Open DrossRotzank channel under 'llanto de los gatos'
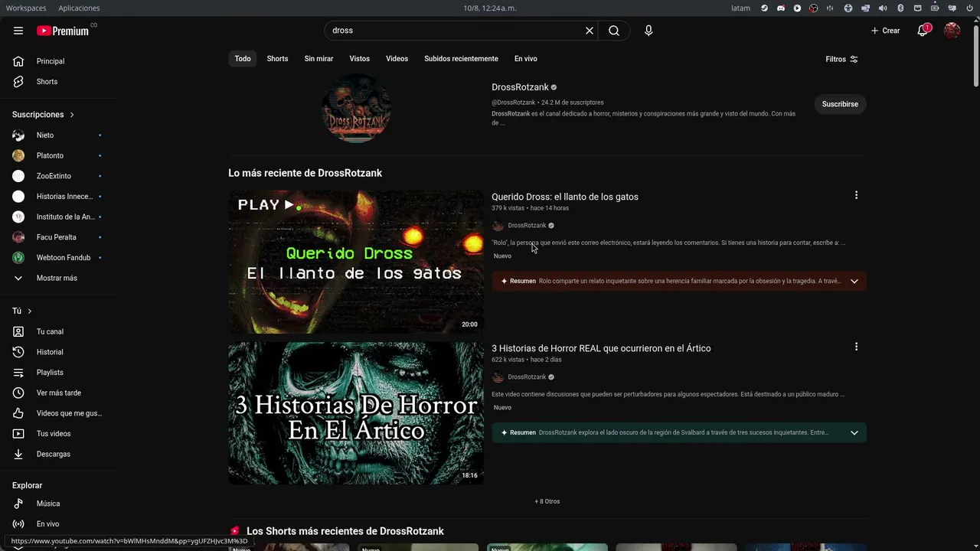Image resolution: width=980 pixels, height=551 pixels. 527,226
